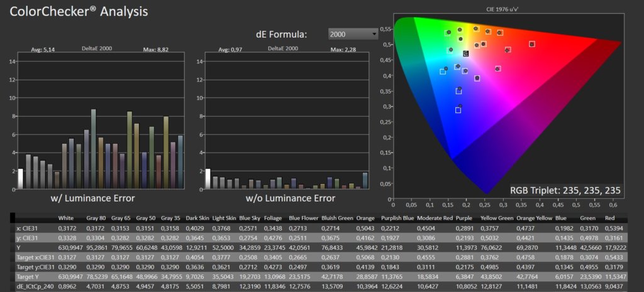Open the dE Formula dropdown
The image size is (644, 292).
(352, 34)
